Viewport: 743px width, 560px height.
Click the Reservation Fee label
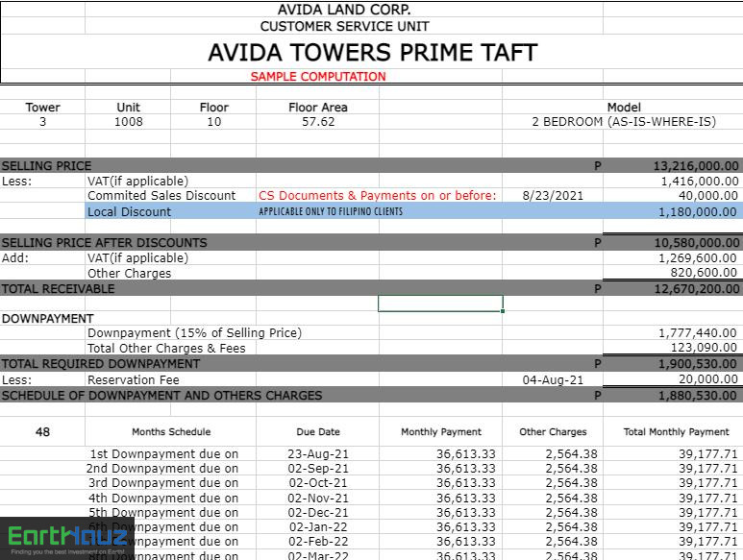click(x=134, y=379)
